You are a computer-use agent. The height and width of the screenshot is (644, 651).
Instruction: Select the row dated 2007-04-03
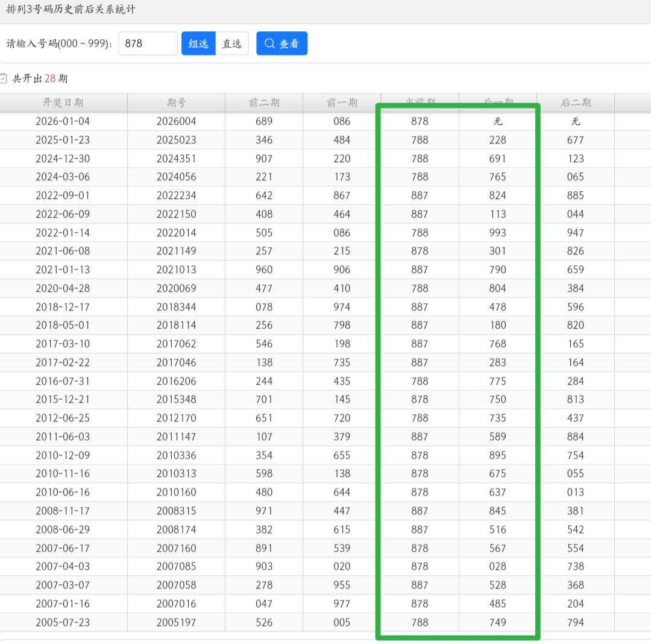point(63,566)
